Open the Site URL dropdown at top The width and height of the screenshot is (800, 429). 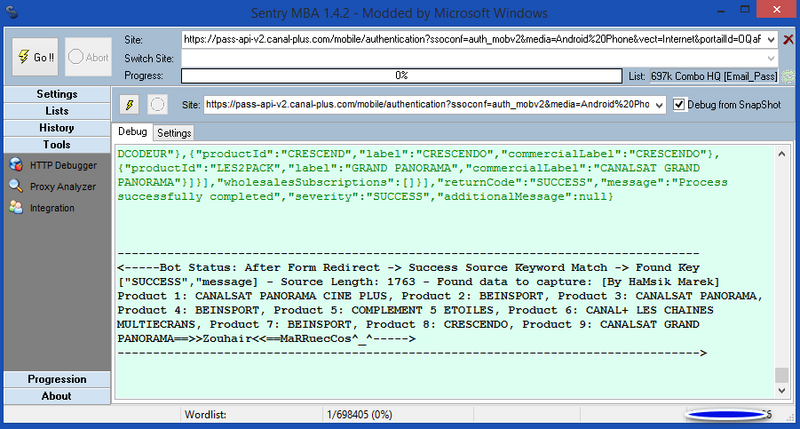coord(771,39)
